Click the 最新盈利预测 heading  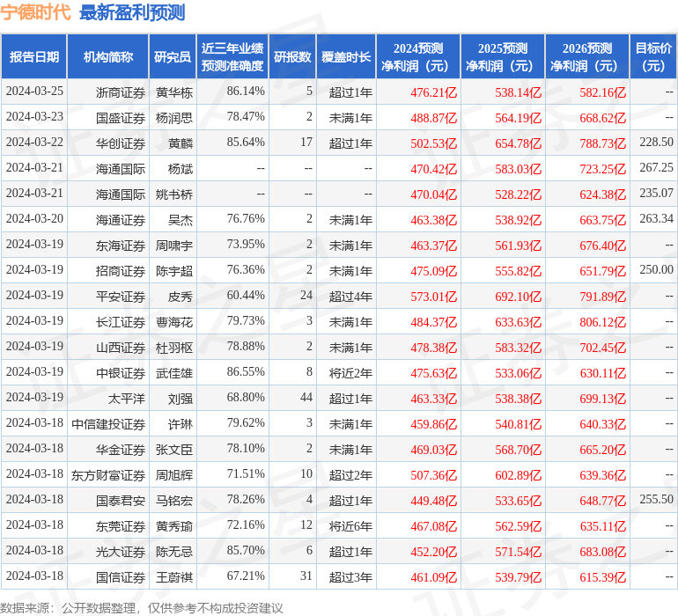pos(132,12)
